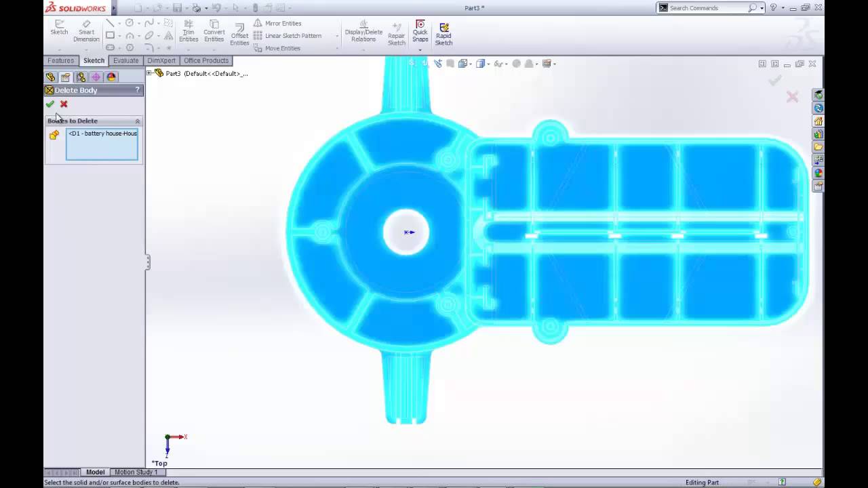Open Display/Delete Relations tool
The width and height of the screenshot is (868, 488).
coord(363,31)
